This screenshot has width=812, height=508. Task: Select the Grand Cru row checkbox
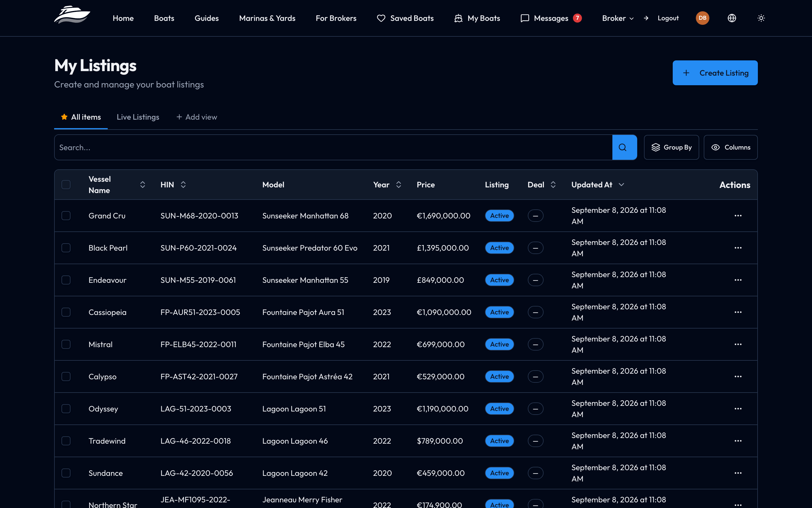(x=66, y=216)
